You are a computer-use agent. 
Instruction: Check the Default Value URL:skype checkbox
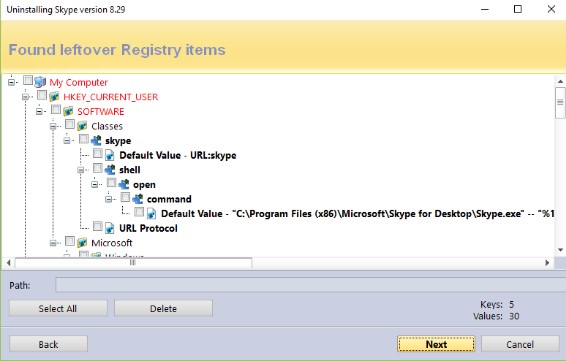[98, 153]
